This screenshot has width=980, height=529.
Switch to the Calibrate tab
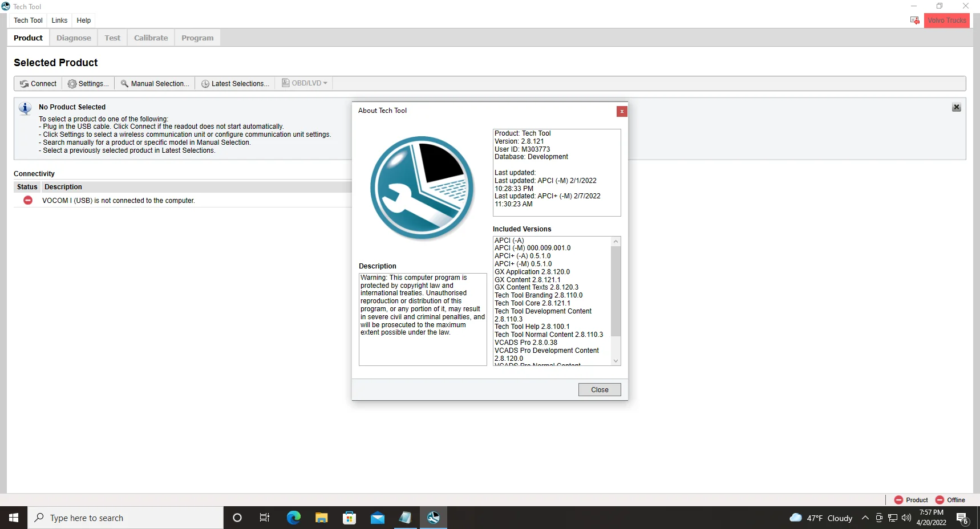click(x=151, y=38)
